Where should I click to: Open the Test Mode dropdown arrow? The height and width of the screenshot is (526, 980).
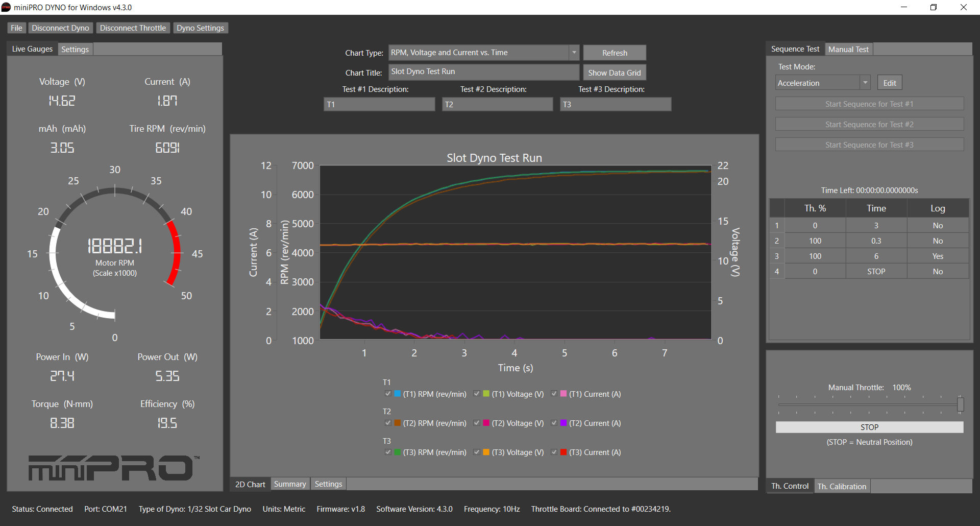coord(865,83)
